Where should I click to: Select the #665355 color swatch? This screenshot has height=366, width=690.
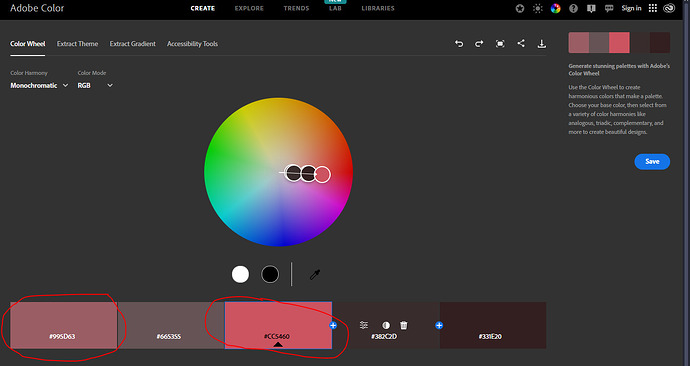[171, 325]
